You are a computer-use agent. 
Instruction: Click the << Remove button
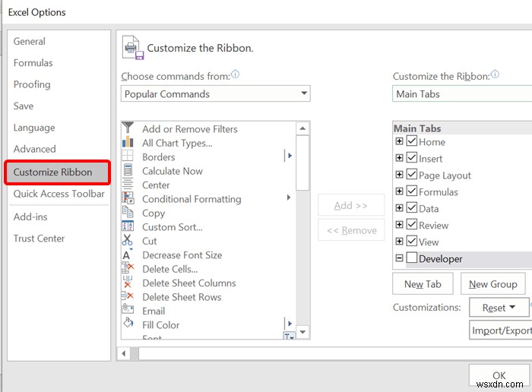[x=351, y=230]
